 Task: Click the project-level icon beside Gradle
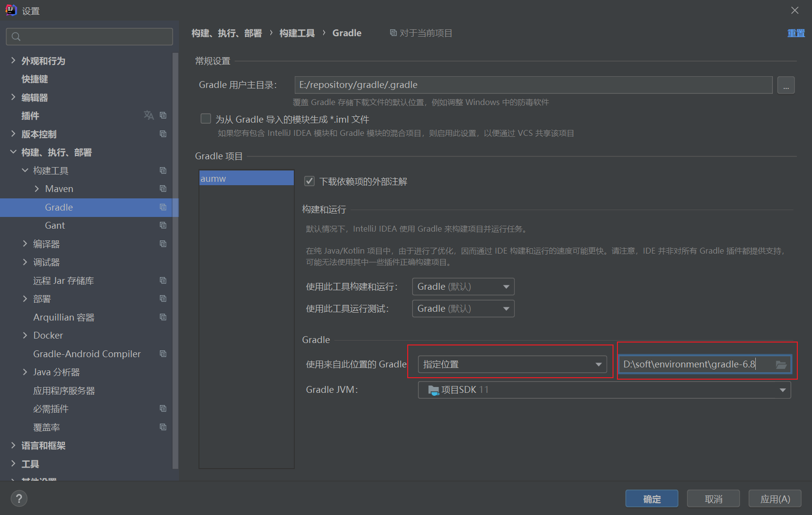(x=163, y=207)
